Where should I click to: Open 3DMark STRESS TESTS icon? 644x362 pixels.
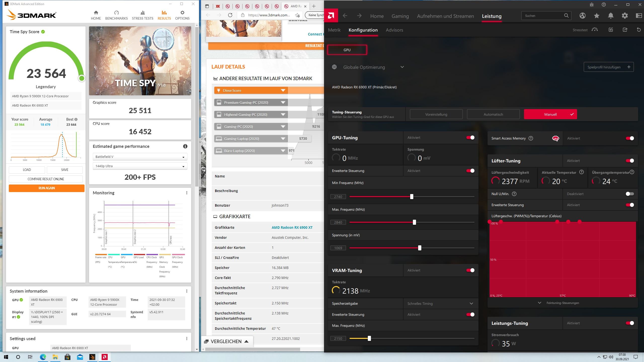pyautogui.click(x=142, y=13)
